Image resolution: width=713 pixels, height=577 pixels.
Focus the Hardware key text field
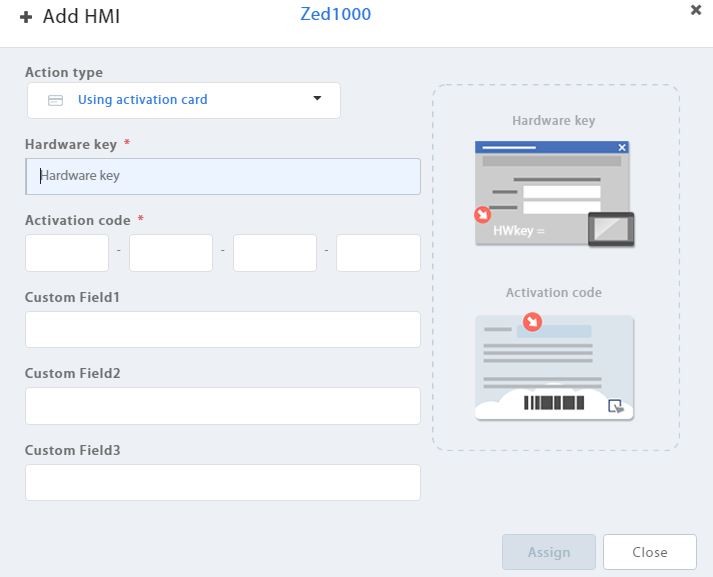(222, 176)
